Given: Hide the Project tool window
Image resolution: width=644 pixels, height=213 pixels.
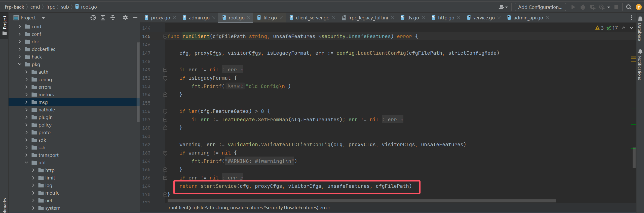Looking at the screenshot, I should [x=135, y=18].
